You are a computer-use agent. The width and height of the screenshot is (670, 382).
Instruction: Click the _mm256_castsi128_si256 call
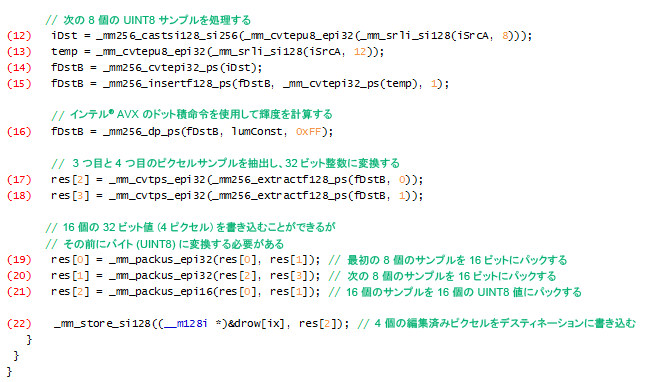coord(314,36)
